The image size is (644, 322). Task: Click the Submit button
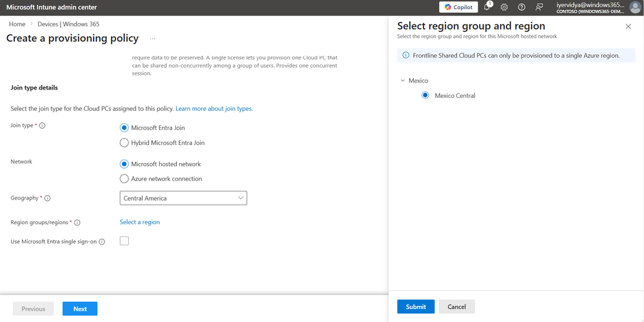[416, 307]
